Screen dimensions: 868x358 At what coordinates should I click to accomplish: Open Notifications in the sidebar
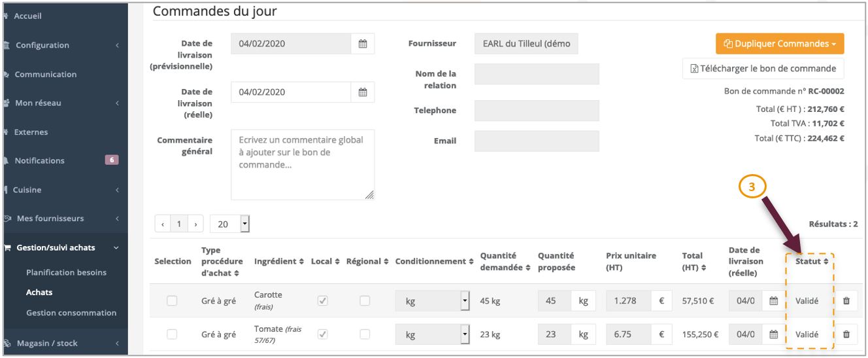(39, 161)
